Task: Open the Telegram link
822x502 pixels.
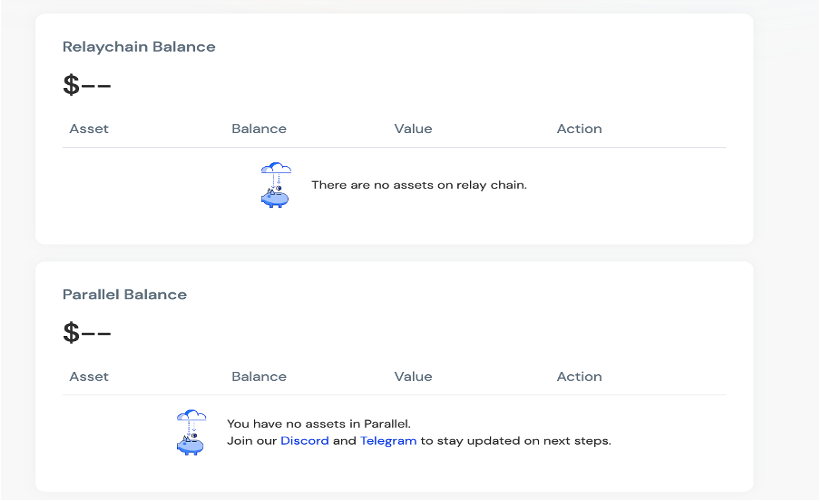Action: tap(388, 441)
